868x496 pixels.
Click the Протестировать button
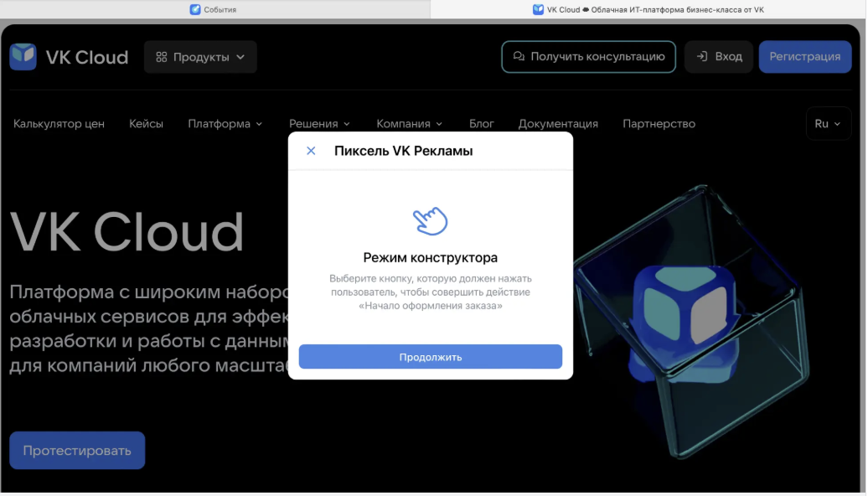point(76,450)
